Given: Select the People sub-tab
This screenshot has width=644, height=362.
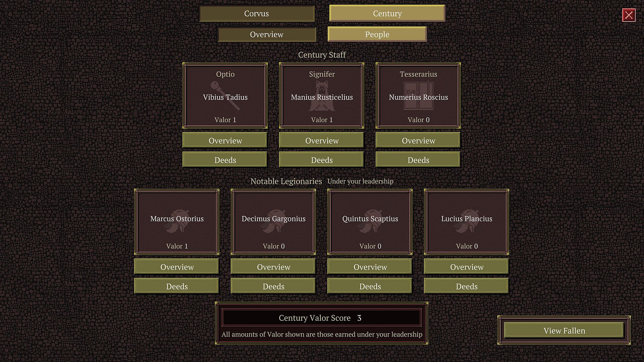Looking at the screenshot, I should tap(377, 35).
